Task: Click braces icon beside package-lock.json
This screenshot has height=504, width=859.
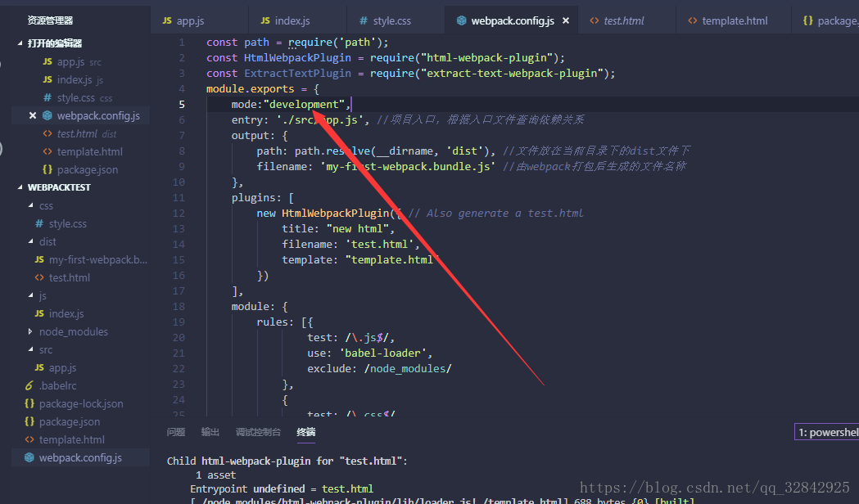Action: pyautogui.click(x=29, y=404)
